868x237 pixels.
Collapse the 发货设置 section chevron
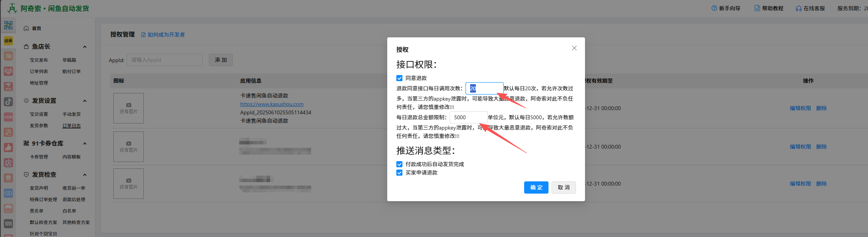(85, 101)
